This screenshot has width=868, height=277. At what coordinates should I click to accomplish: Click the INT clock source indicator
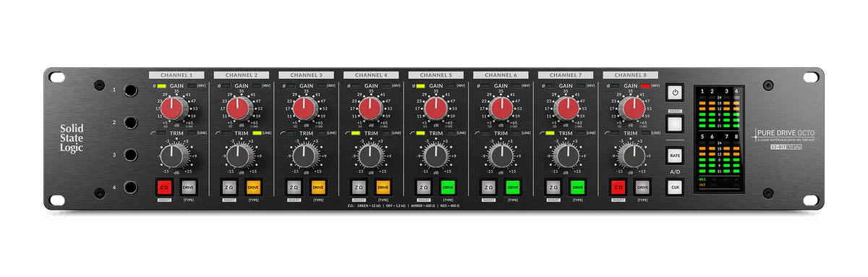[702, 186]
